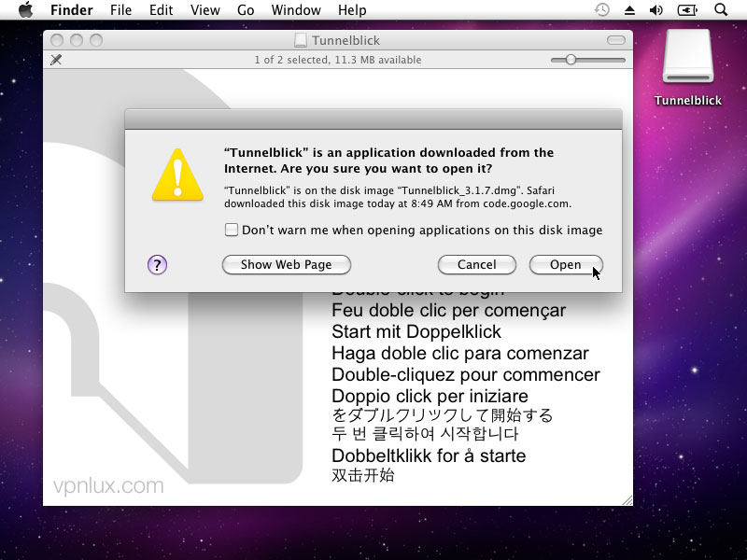747x560 pixels.
Task: Click "Feu doble clic per començar" text
Action: click(x=449, y=311)
